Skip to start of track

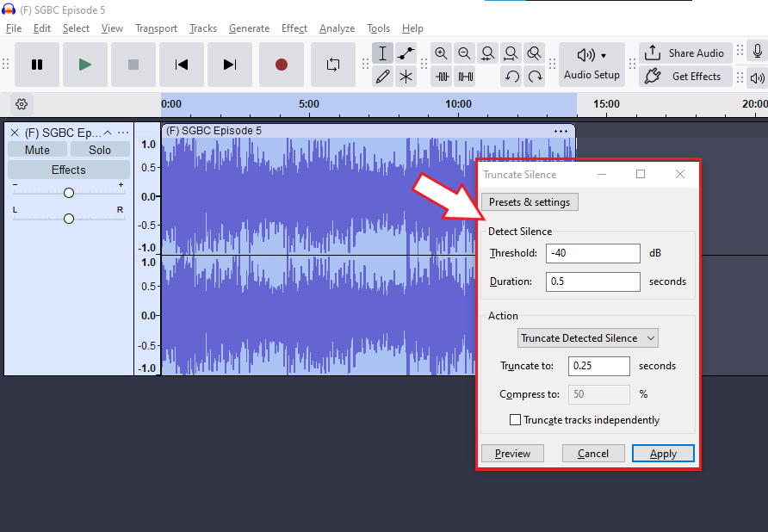(x=181, y=65)
